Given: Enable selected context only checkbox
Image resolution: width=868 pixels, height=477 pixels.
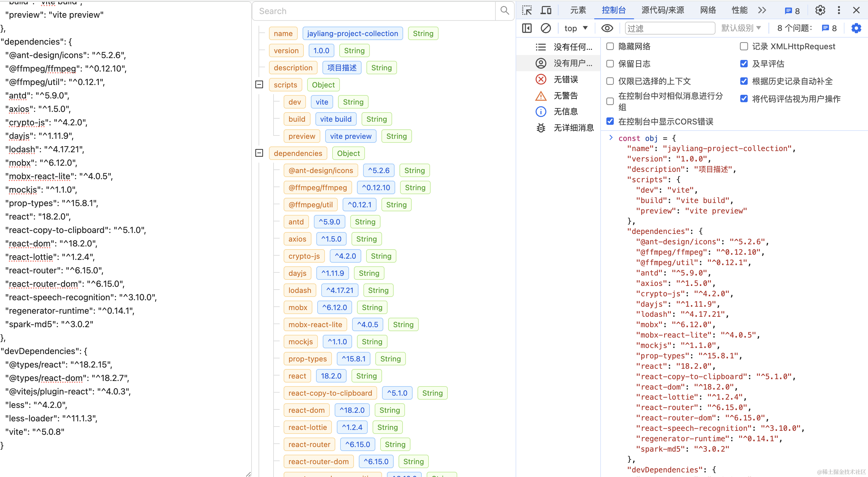Looking at the screenshot, I should [610, 81].
